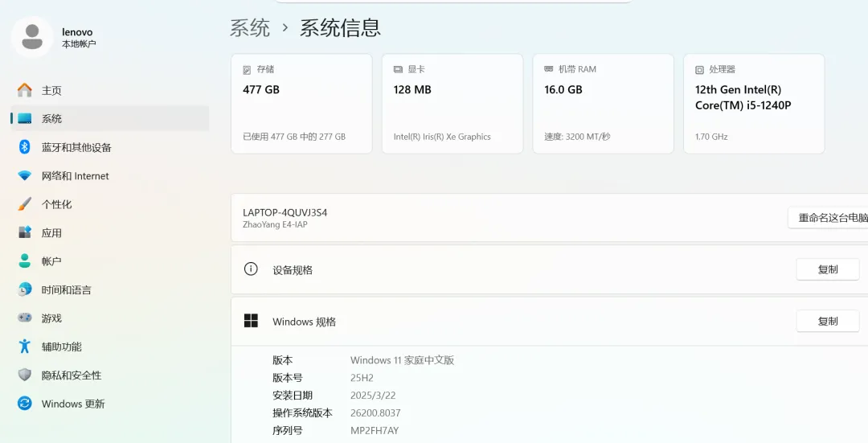Click the Gaming controller icon

(24, 318)
